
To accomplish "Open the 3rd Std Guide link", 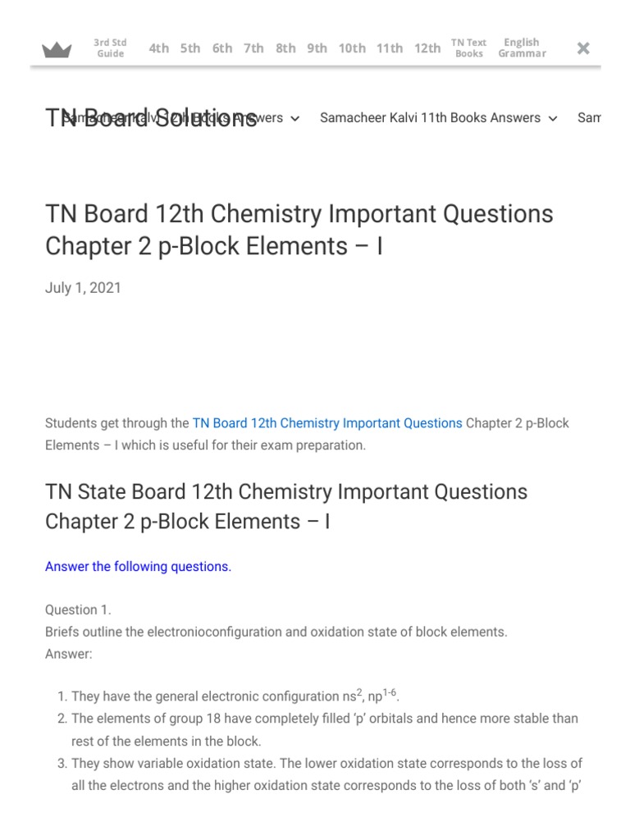I will pos(110,48).
